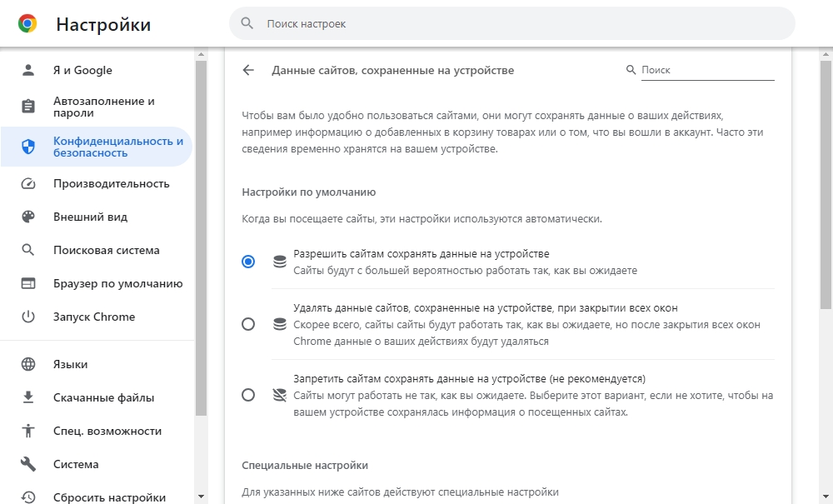Click the palette icon for Внешний вид

(28, 217)
